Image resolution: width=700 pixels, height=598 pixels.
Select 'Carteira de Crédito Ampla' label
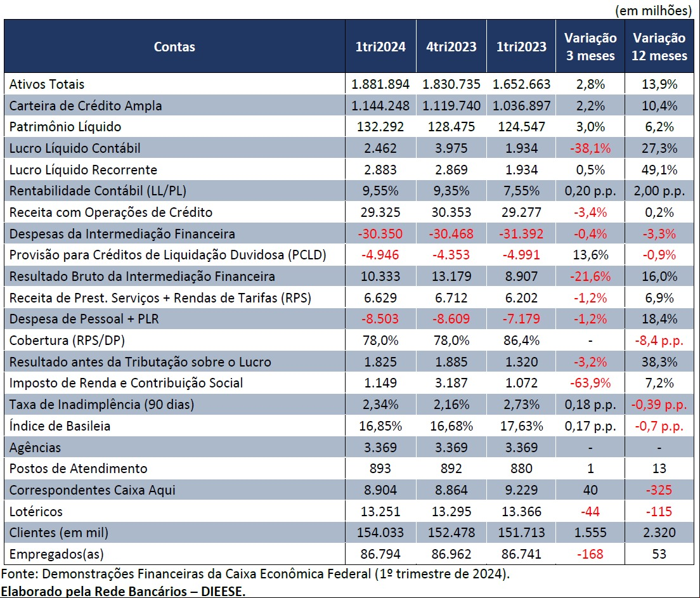85,106
